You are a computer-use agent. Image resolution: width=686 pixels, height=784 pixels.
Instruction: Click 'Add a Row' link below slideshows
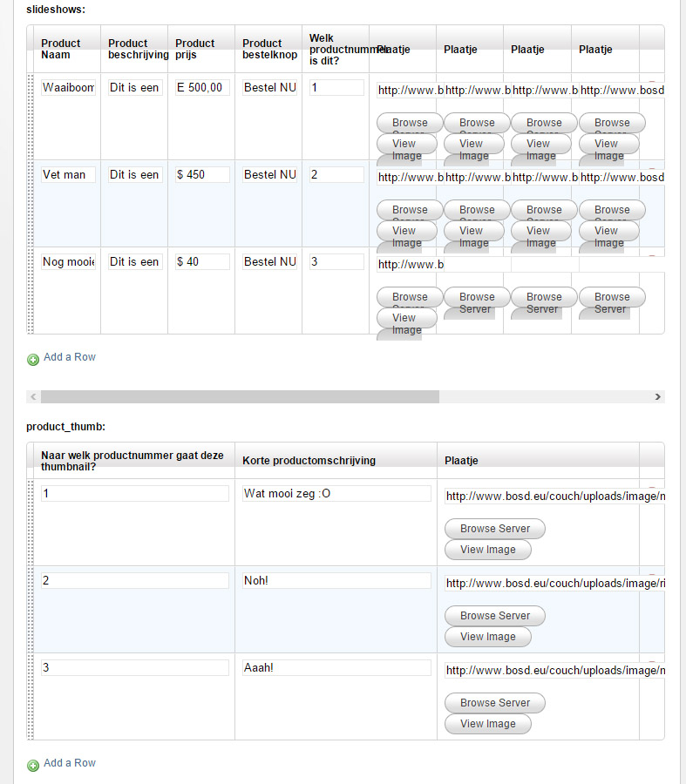70,357
